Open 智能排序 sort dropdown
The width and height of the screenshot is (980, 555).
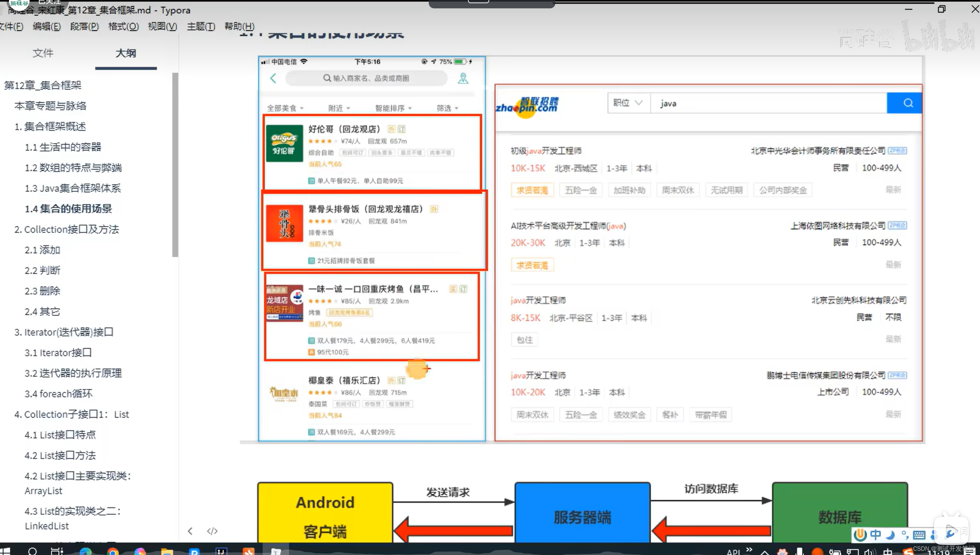point(393,108)
